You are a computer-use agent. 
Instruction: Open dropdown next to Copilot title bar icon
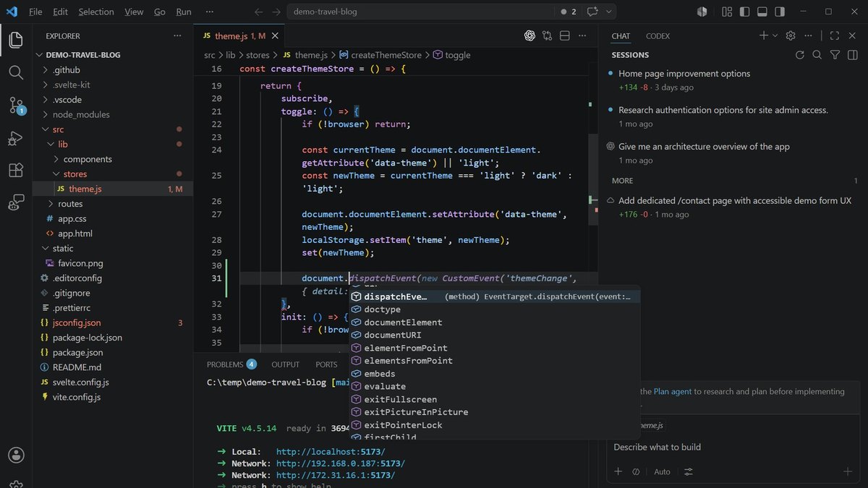tap(609, 12)
